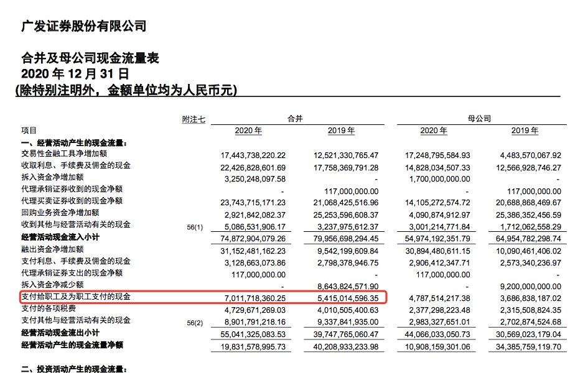This screenshot has height=373, width=588.
Task: Click the 2020年 header under 母公司
Action: 434,131
